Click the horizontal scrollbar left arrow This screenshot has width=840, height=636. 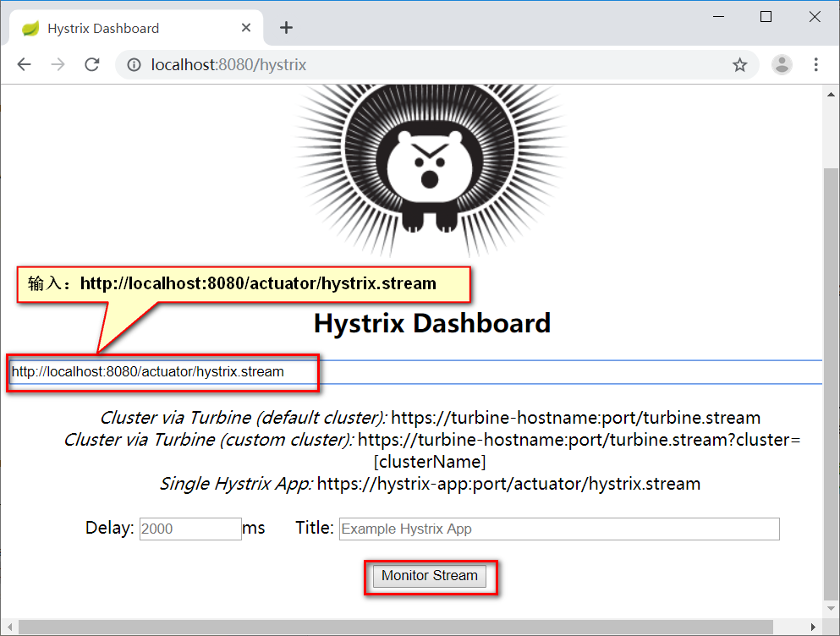pos(9,627)
